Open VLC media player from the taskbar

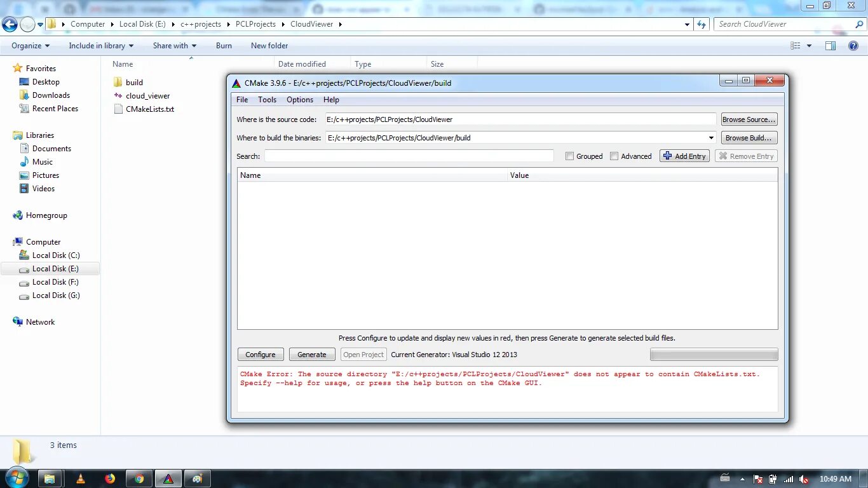click(80, 478)
